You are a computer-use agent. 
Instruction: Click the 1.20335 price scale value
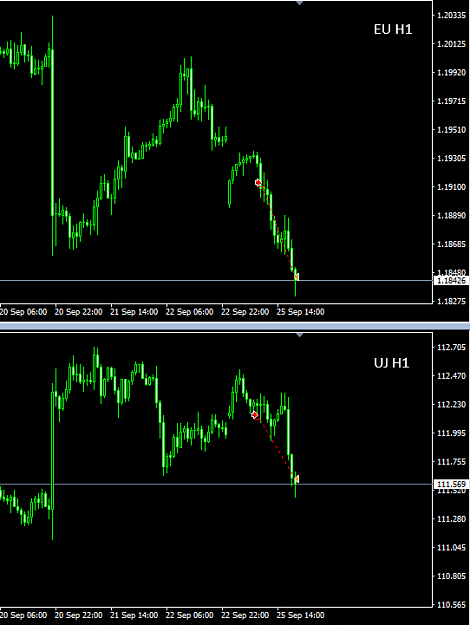pos(451,15)
